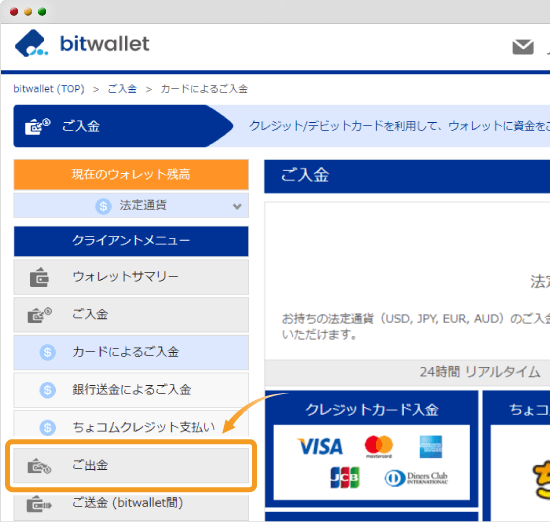Click the dollar icon beside カードによるご入金
The width and height of the screenshot is (550, 522).
pos(47,352)
